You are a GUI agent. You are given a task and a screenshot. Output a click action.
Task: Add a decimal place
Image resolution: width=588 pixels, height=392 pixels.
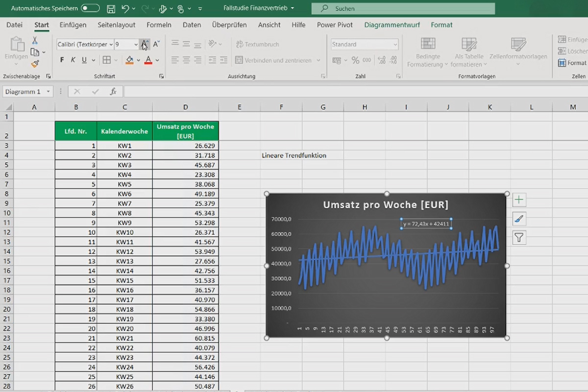click(x=382, y=60)
